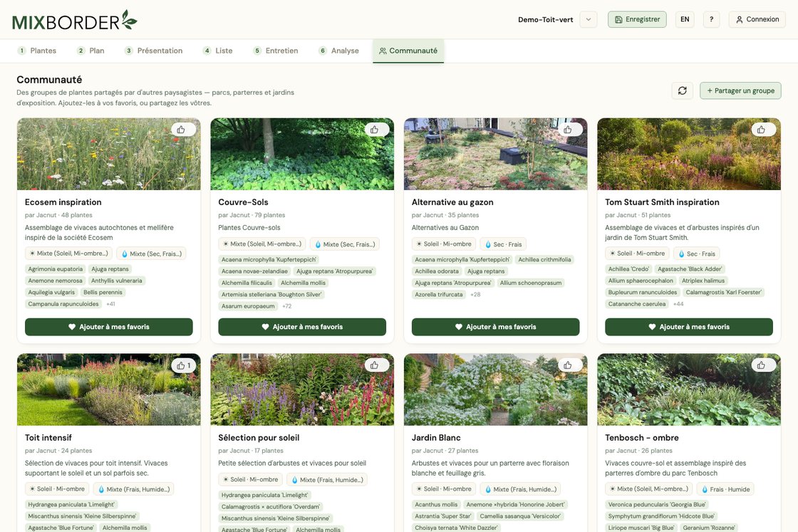Image resolution: width=798 pixels, height=532 pixels.
Task: Open the Couvre-Sols groundcover photo
Action: 302,154
